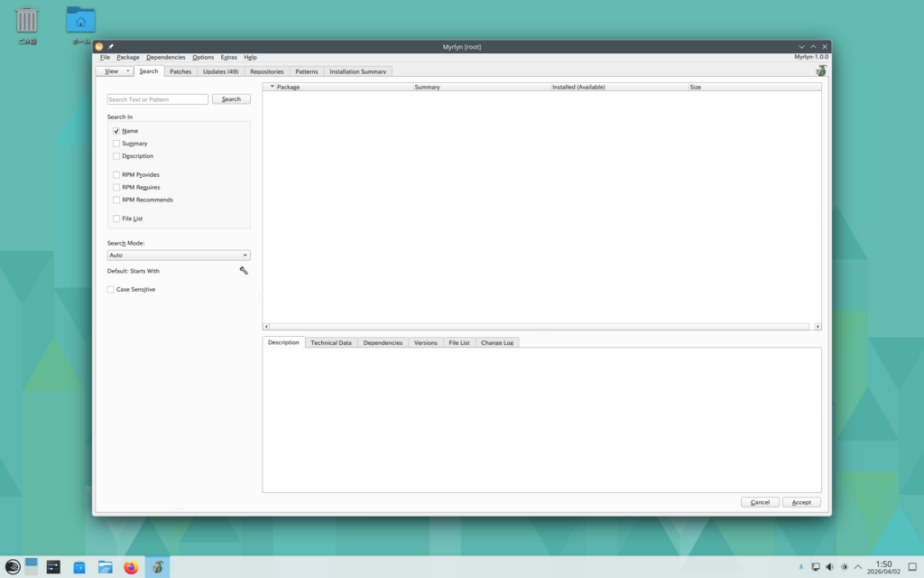Tick the Case Sensitive checkbox

[111, 290]
